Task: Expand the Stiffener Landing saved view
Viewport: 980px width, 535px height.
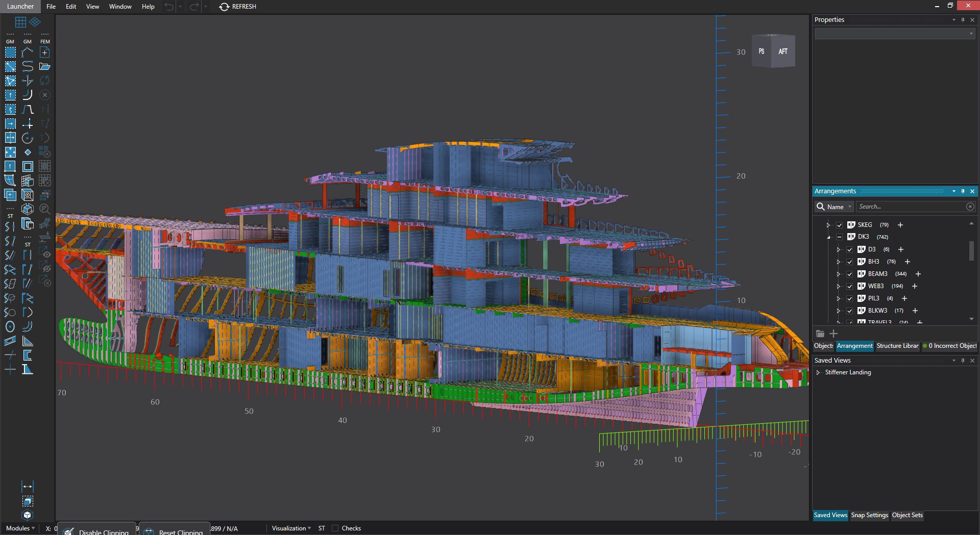Action: 819,372
